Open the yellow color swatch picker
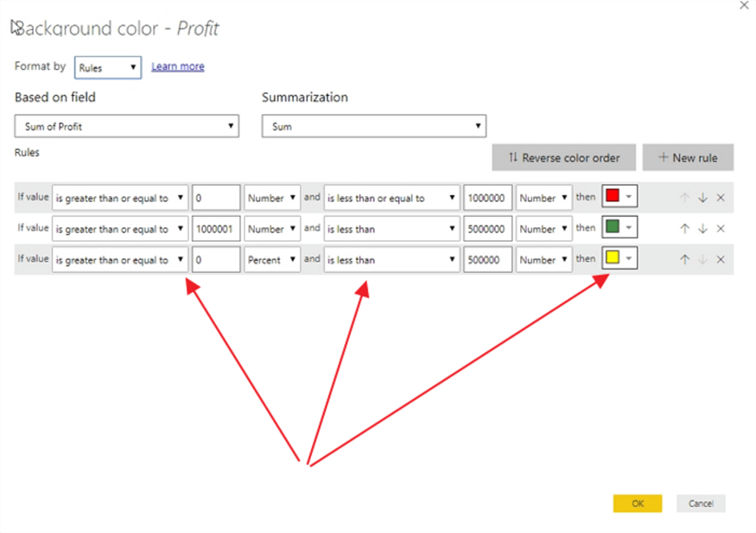Image resolution: width=756 pixels, height=533 pixels. pyautogui.click(x=619, y=259)
